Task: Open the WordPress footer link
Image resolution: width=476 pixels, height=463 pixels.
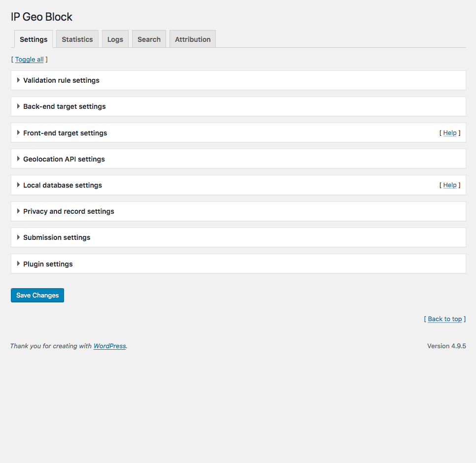Action: pyautogui.click(x=110, y=346)
